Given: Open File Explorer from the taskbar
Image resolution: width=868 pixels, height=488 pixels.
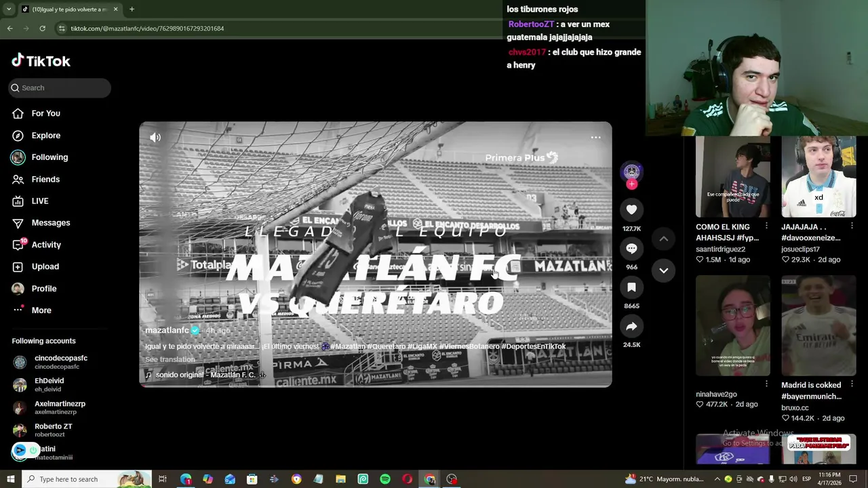Looking at the screenshot, I should pos(340,479).
